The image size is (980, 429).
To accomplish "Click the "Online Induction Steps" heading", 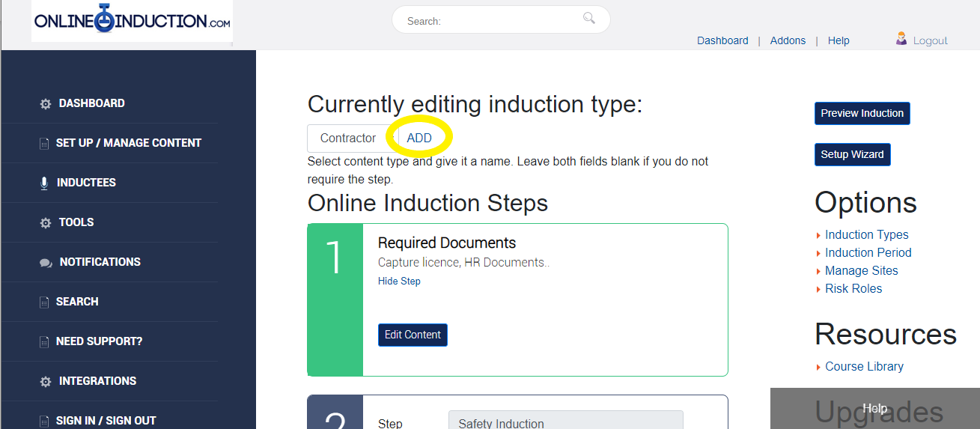I will point(427,203).
